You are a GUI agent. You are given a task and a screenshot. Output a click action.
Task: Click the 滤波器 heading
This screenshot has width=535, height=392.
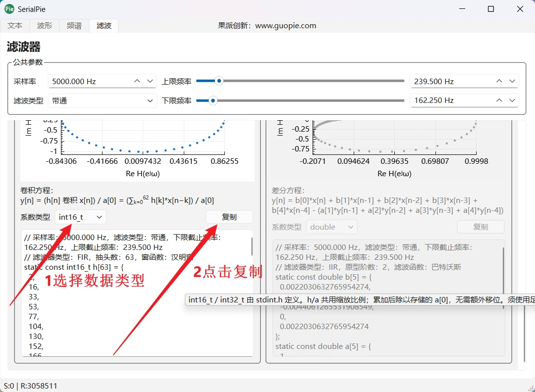24,47
